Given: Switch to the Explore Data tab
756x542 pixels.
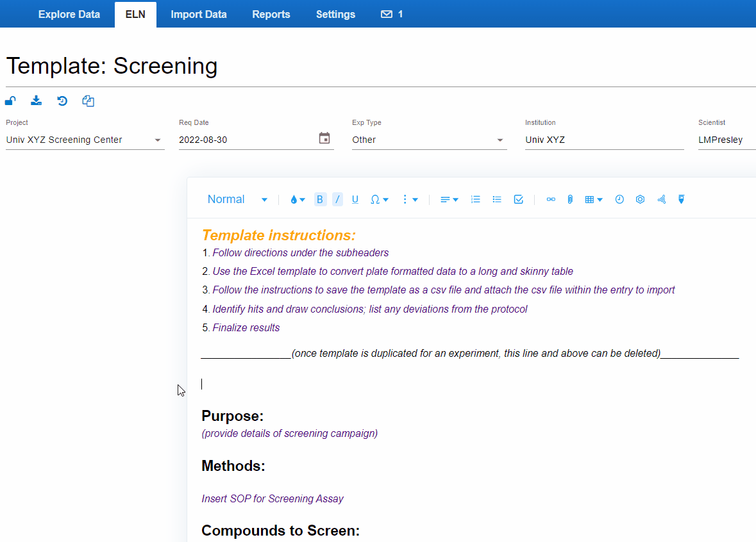Looking at the screenshot, I should [69, 15].
